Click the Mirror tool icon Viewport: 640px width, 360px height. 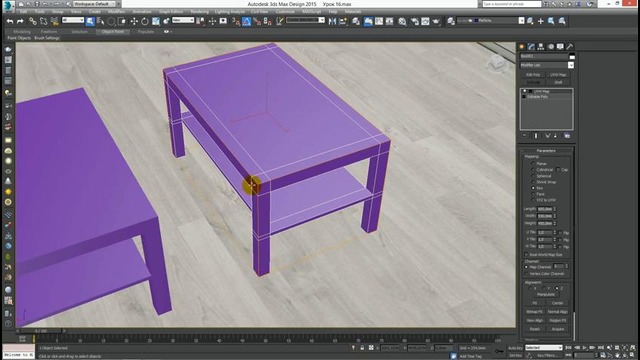point(332,21)
